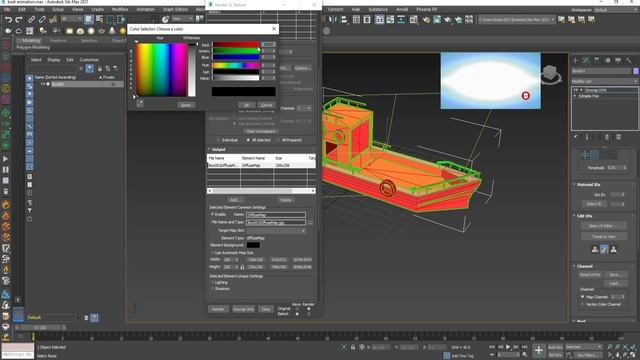Click the Name input field showing DiffuseMap
Viewport: 640px width, 360px height.
click(x=276, y=215)
